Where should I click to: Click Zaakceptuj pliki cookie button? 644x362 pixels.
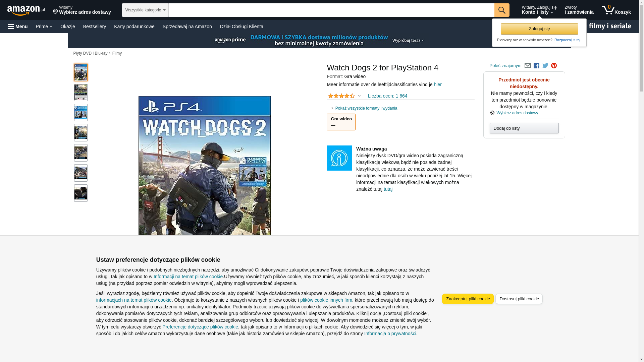(468, 299)
